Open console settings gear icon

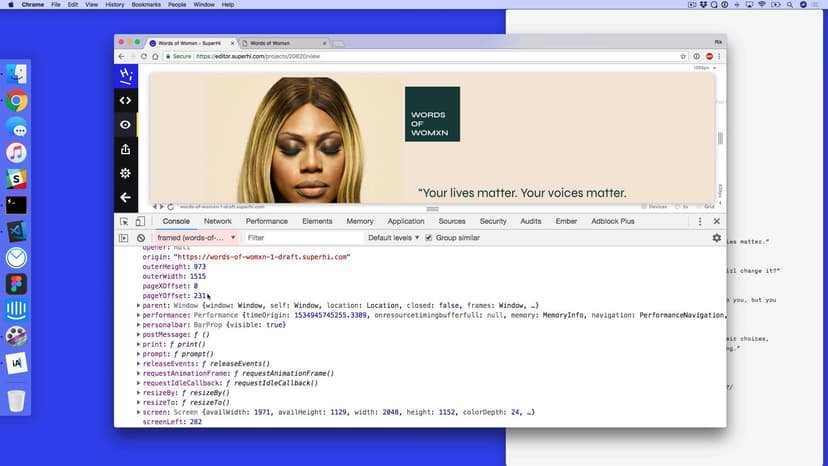(716, 238)
